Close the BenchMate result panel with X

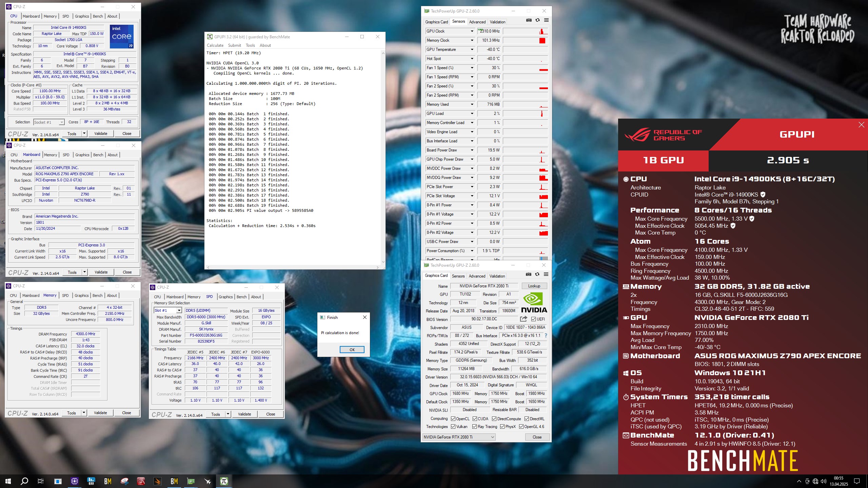(861, 125)
